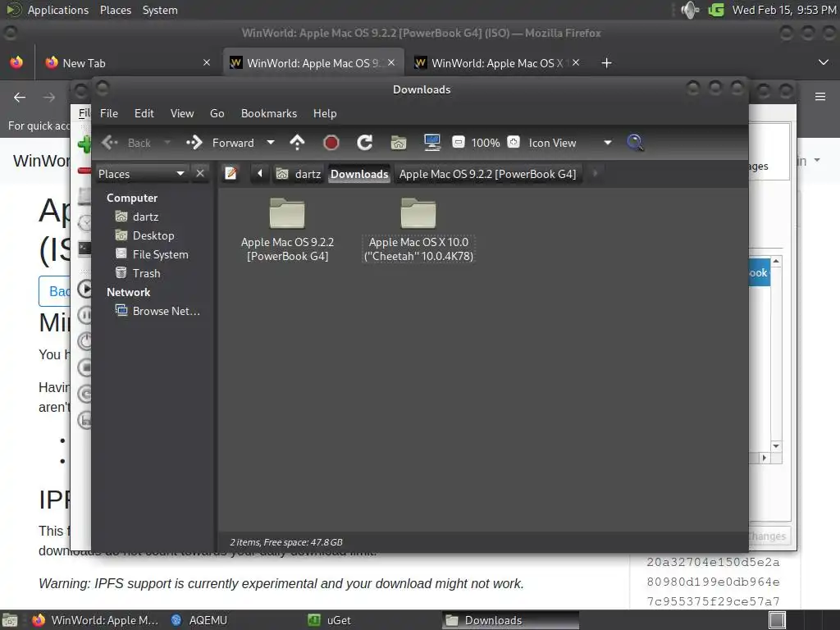Click the Forward arrow button

[x=194, y=143]
